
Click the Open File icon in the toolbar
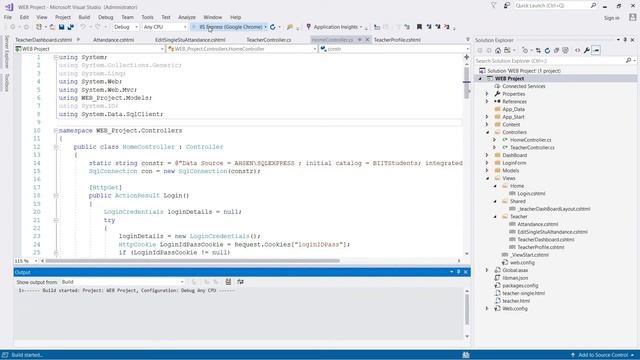pyautogui.click(x=53, y=27)
